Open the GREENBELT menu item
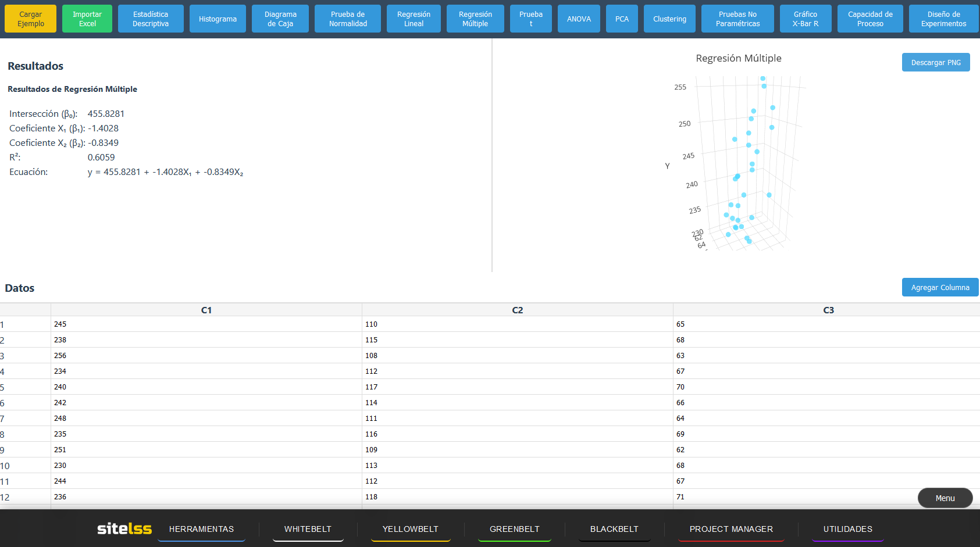Screen dimensions: 980x547 [514, 529]
